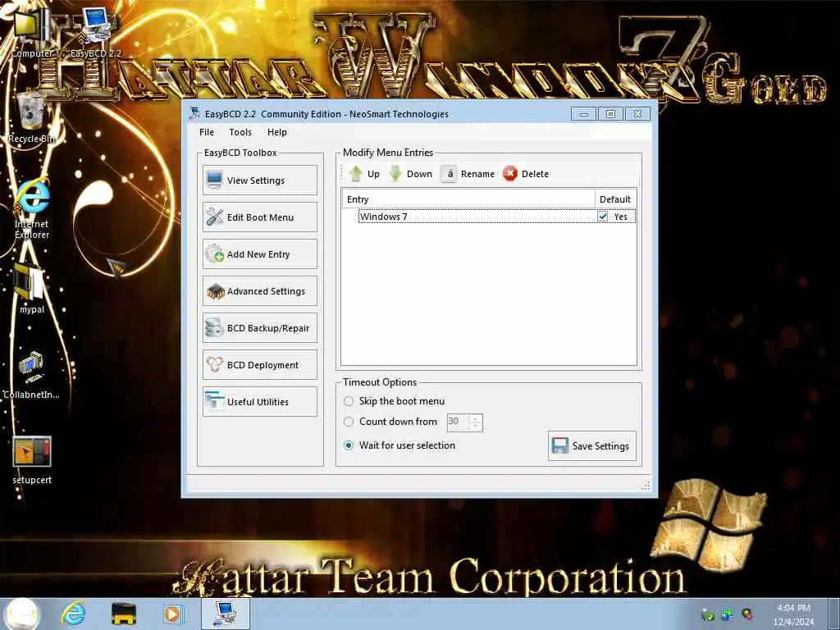Screen dimensions: 840x630
Task: Click Show desktop strip at taskbar end
Action: point(834,614)
